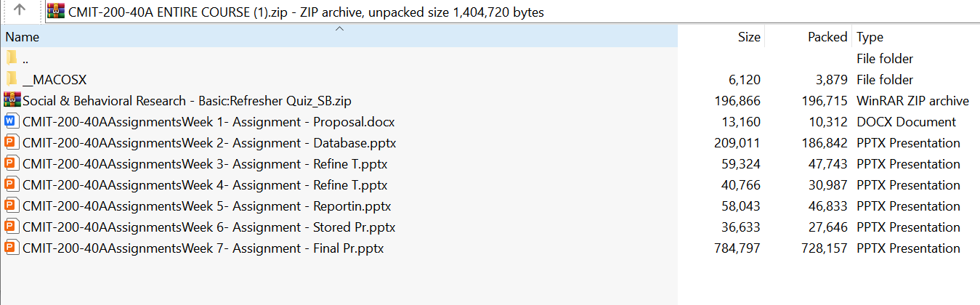Click the Week 7 Final Pr.pptx icon
Viewport: 980px width, 305px height.
(x=12, y=248)
